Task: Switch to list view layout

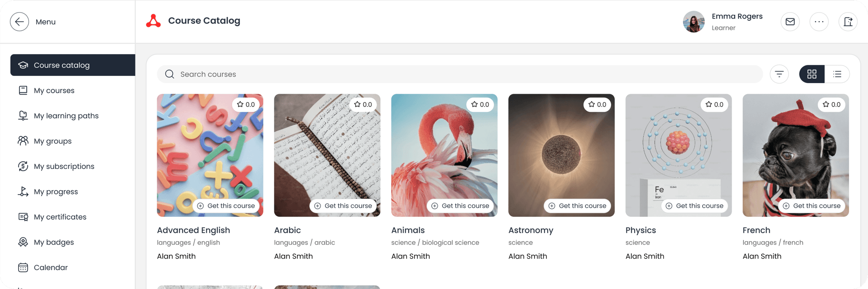Action: coord(837,74)
